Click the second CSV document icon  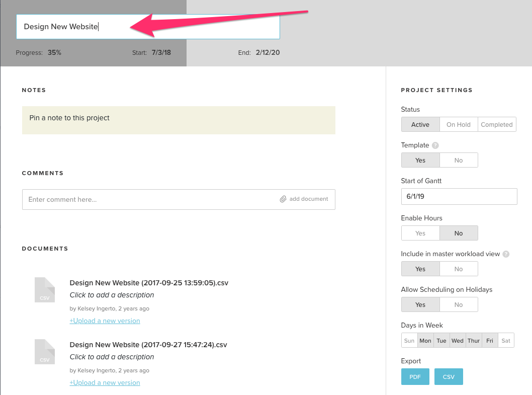point(45,352)
